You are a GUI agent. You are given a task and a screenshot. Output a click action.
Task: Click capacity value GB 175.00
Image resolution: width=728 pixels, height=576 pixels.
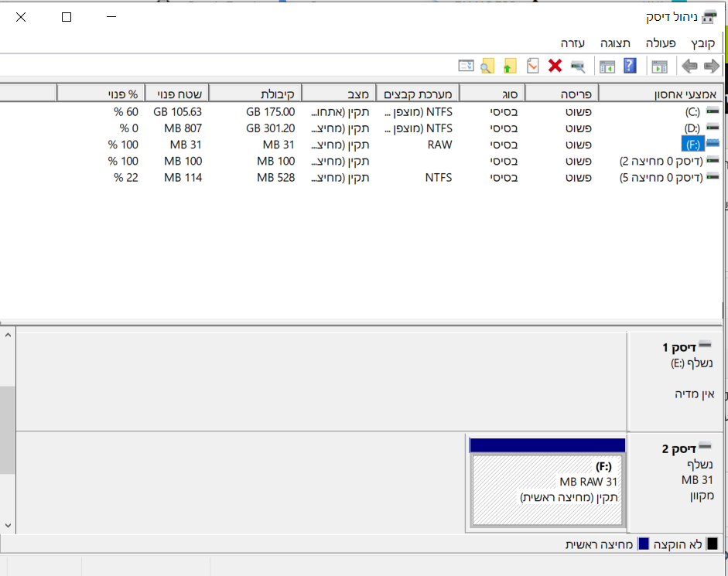[x=270, y=112]
